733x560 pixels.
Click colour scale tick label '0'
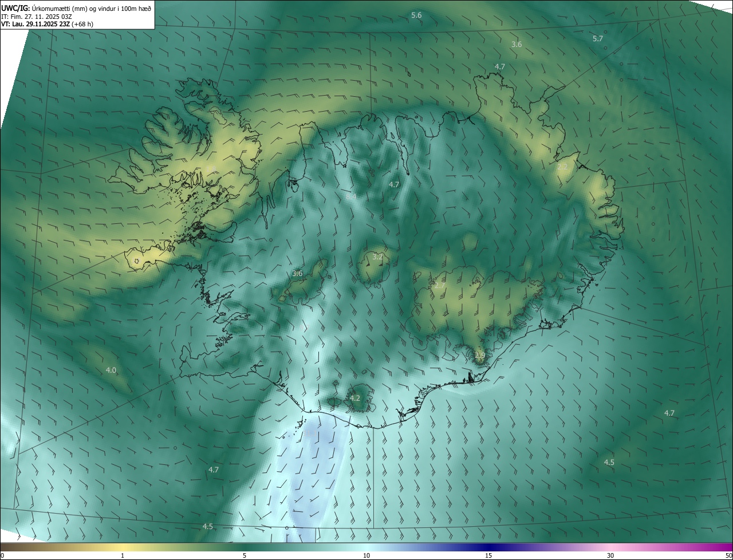(x=2, y=555)
